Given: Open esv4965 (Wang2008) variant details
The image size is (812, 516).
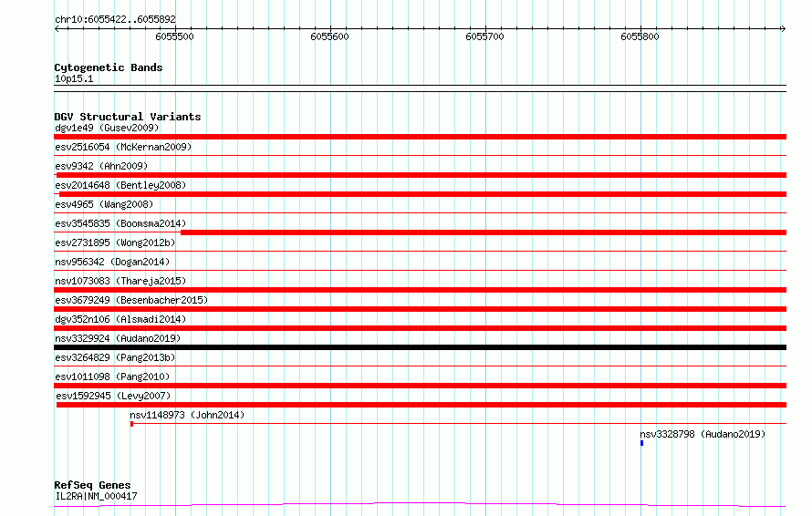Looking at the screenshot, I should pyautogui.click(x=104, y=204).
